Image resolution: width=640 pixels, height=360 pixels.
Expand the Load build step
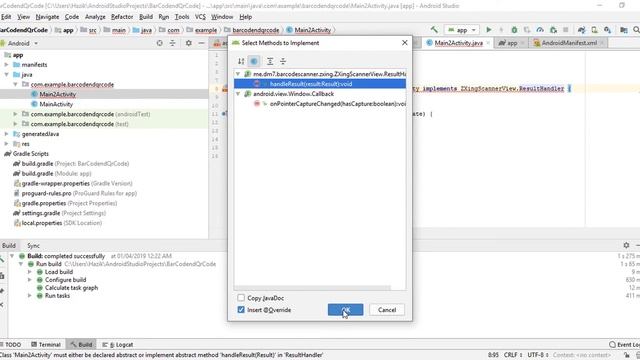coord(30,272)
